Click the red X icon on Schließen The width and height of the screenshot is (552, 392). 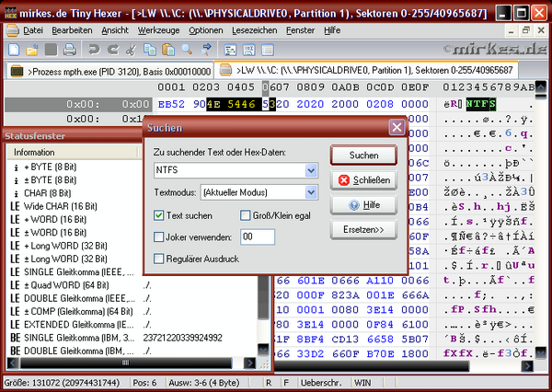click(343, 180)
